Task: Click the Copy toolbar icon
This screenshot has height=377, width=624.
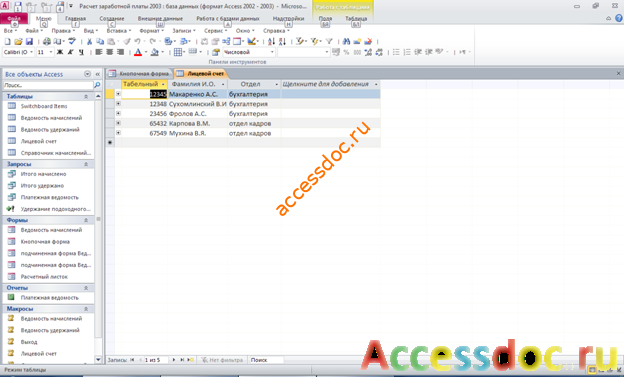Action: (x=100, y=41)
